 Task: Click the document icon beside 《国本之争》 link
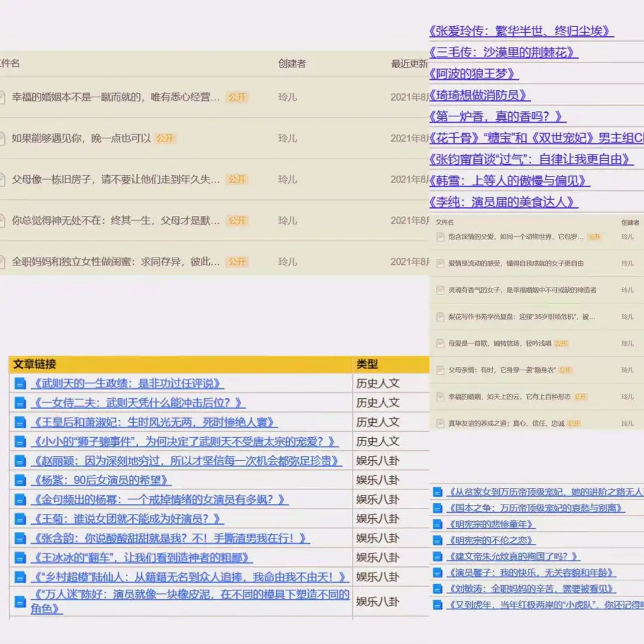(438, 508)
